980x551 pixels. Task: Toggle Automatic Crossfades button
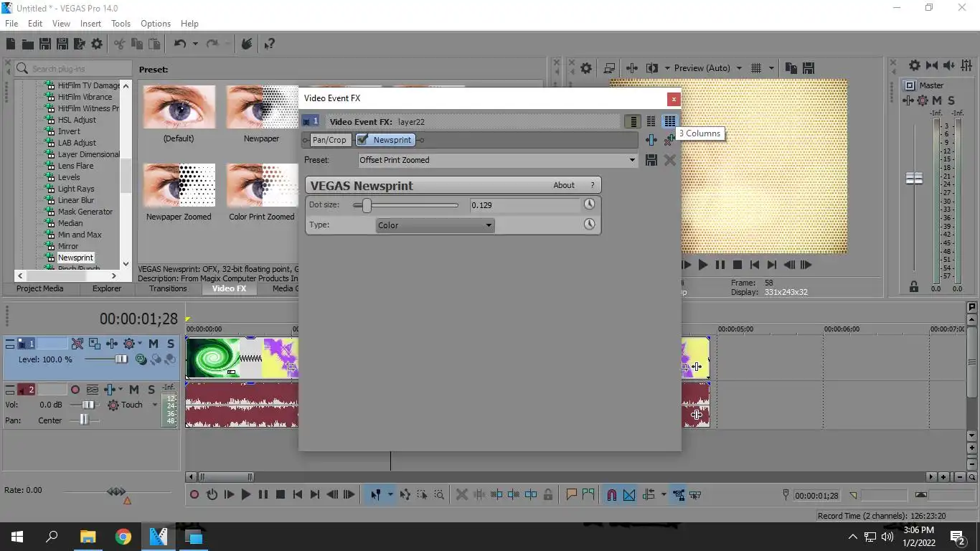pos(629,494)
